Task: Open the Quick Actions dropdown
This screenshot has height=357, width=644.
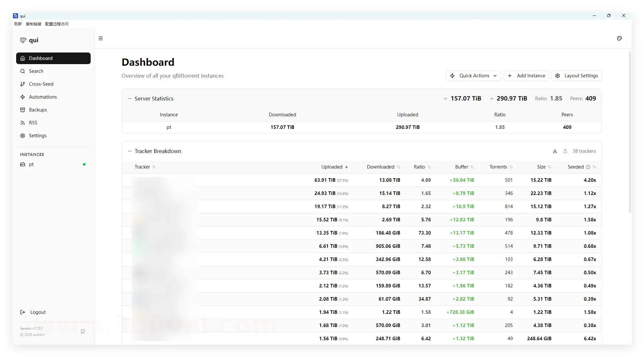Action: pos(473,76)
